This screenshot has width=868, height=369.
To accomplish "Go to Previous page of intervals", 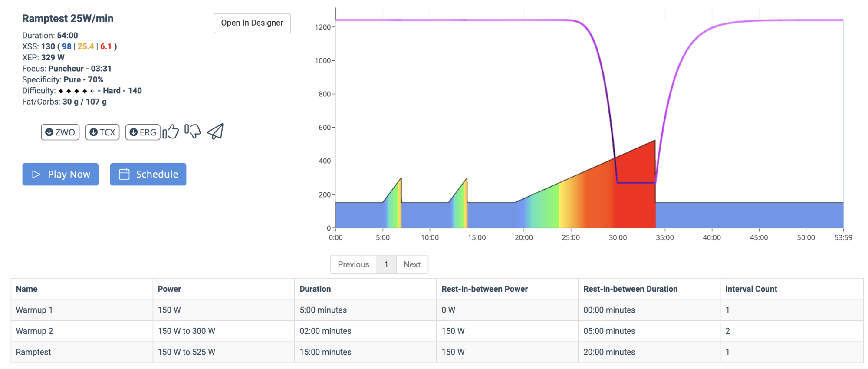I will [x=353, y=264].
